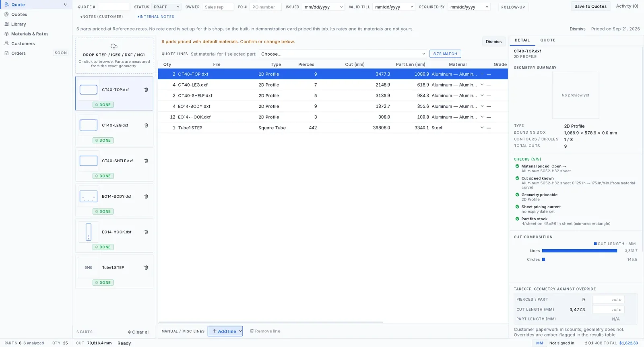Switch to the QUOTE tab
Viewport: 644px width, 347px height.
[548, 40]
